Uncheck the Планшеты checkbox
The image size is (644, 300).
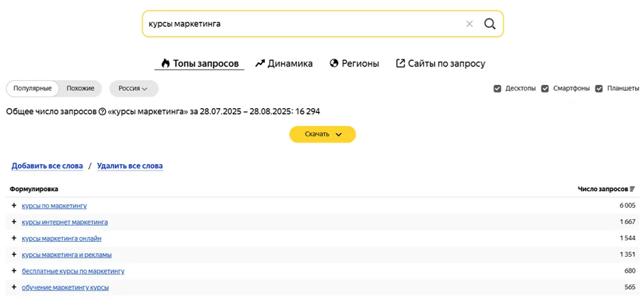[599, 88]
